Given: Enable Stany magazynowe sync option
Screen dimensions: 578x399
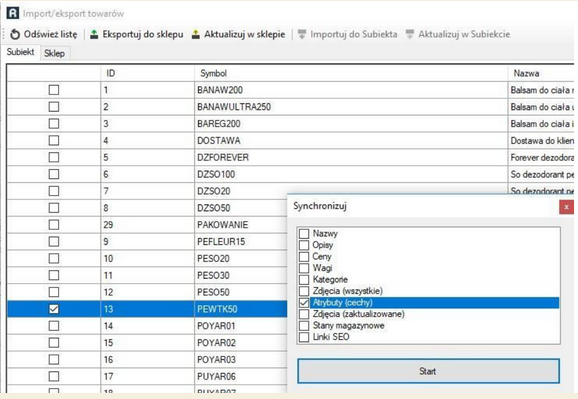Looking at the screenshot, I should click(304, 325).
